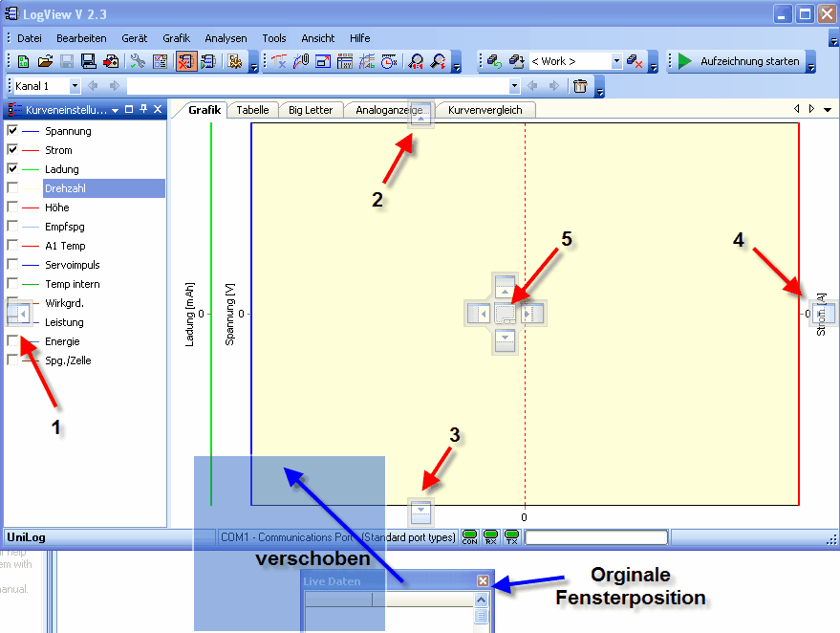Enable the Empfspg curve checkbox

12,226
